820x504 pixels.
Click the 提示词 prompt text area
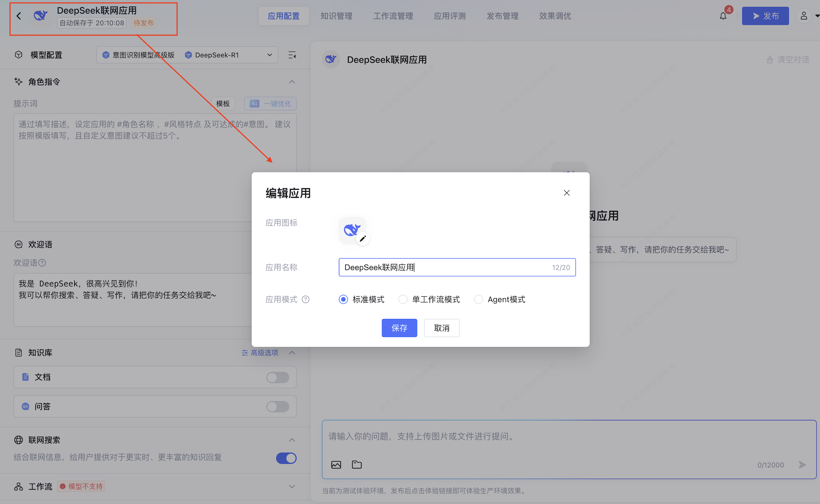point(155,167)
